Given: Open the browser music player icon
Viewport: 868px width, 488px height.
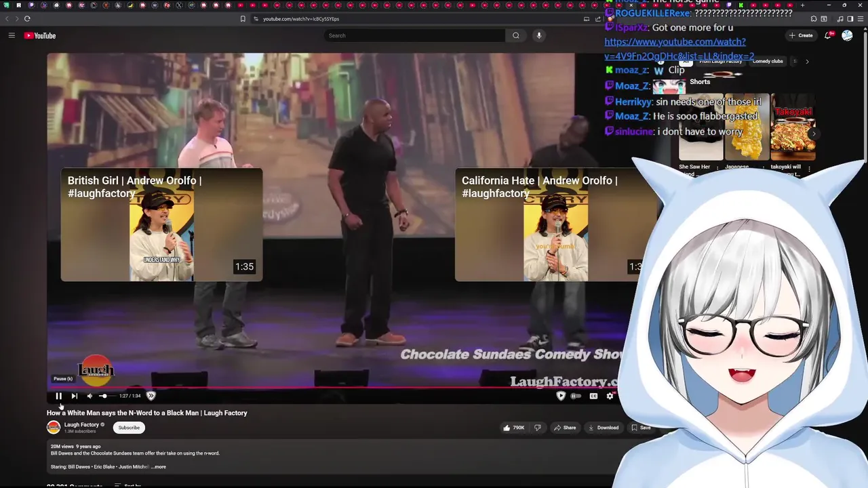Looking at the screenshot, I should coord(842,19).
